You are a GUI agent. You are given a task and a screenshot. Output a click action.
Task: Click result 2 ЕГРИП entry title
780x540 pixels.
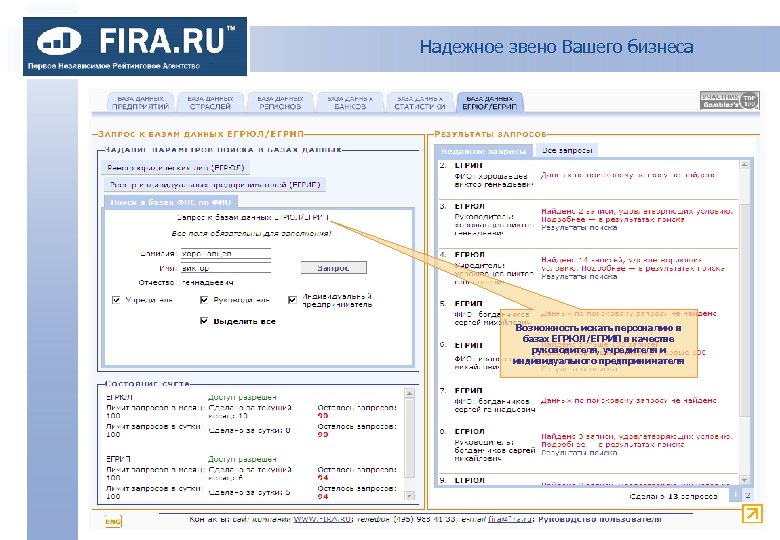coord(468,166)
